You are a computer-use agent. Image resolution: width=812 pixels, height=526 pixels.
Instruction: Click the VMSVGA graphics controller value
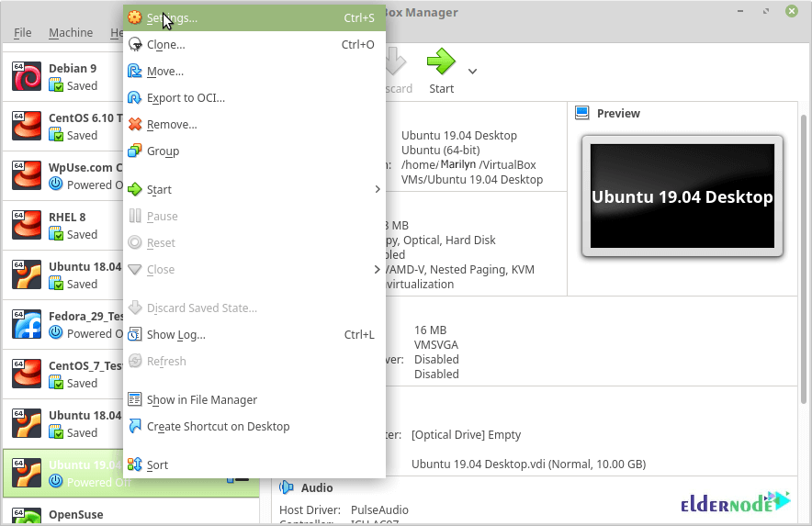pyautogui.click(x=436, y=345)
